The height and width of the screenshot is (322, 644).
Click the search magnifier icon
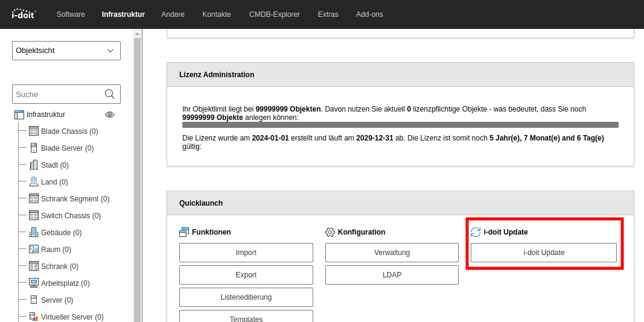tap(110, 94)
